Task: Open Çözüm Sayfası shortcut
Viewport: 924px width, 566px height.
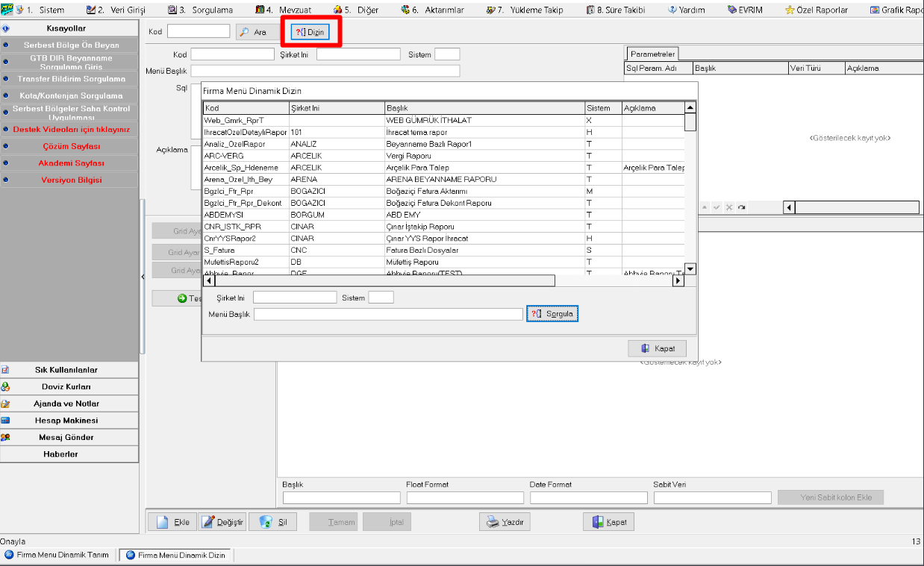Action: (71, 146)
